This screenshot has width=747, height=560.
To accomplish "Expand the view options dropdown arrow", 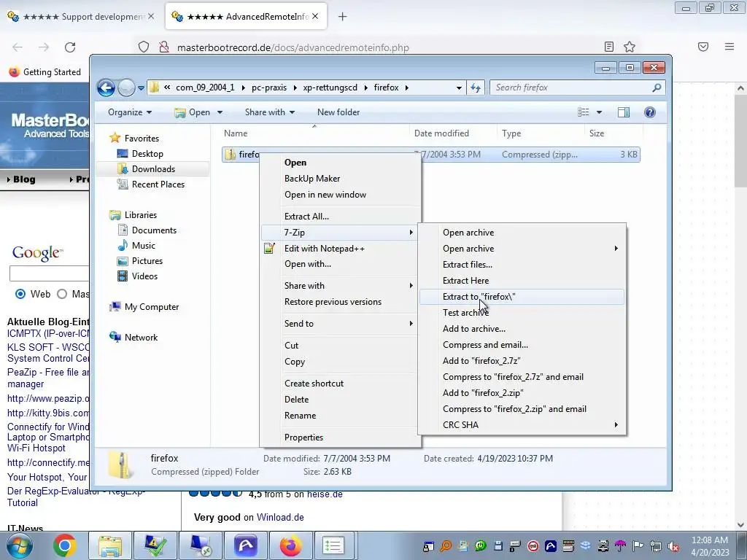I will tap(599, 112).
